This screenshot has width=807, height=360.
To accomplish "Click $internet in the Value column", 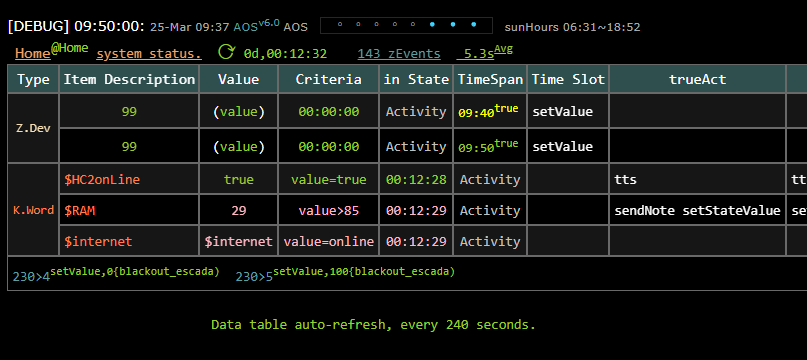I will pyautogui.click(x=238, y=241).
